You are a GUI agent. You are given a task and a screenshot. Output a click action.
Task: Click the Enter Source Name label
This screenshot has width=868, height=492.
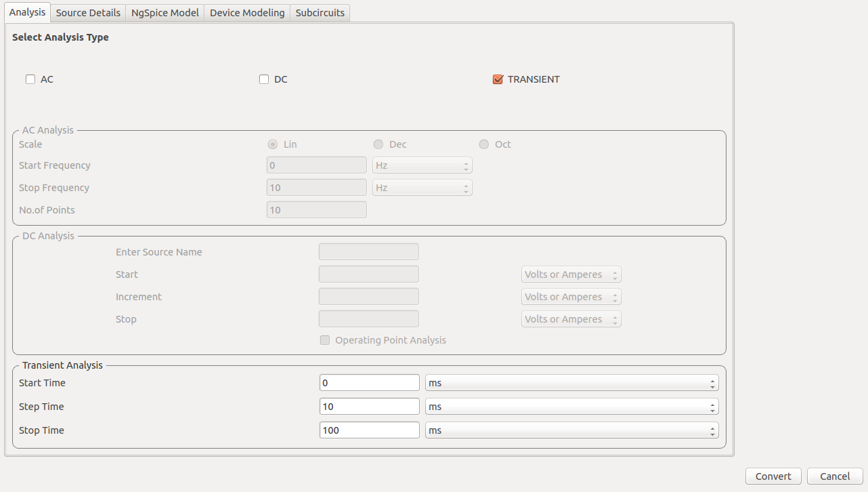click(x=159, y=252)
